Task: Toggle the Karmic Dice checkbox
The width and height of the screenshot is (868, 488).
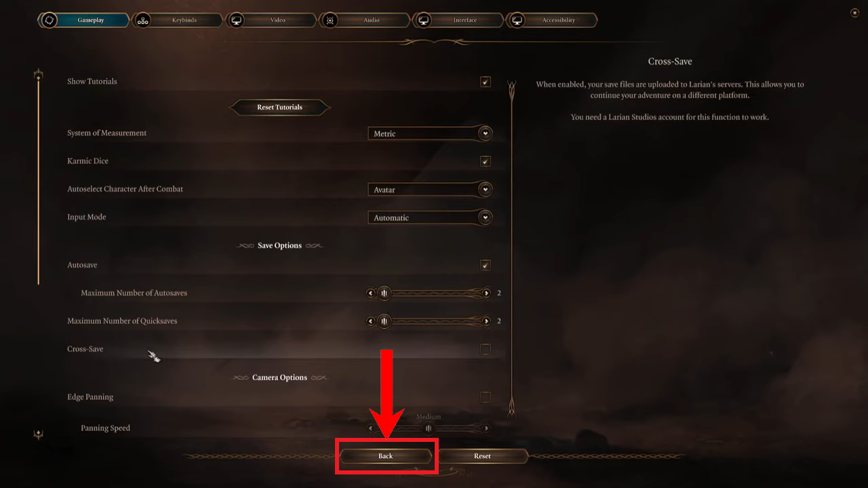Action: pos(486,161)
